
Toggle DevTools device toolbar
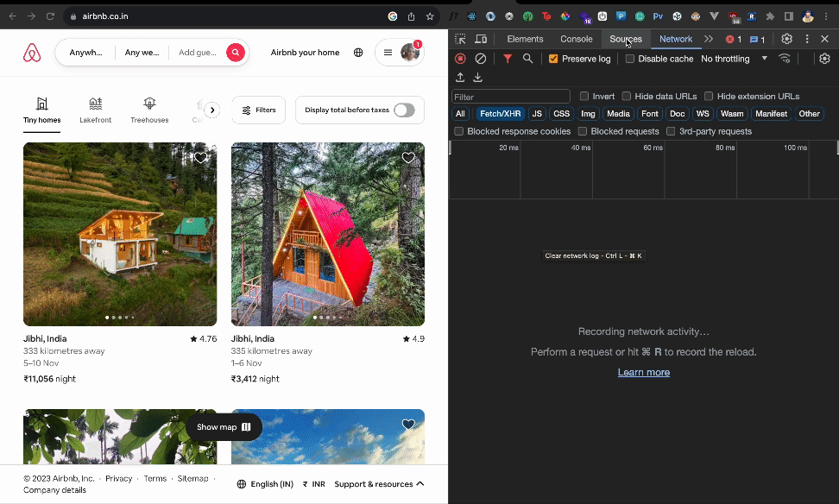[x=481, y=39]
